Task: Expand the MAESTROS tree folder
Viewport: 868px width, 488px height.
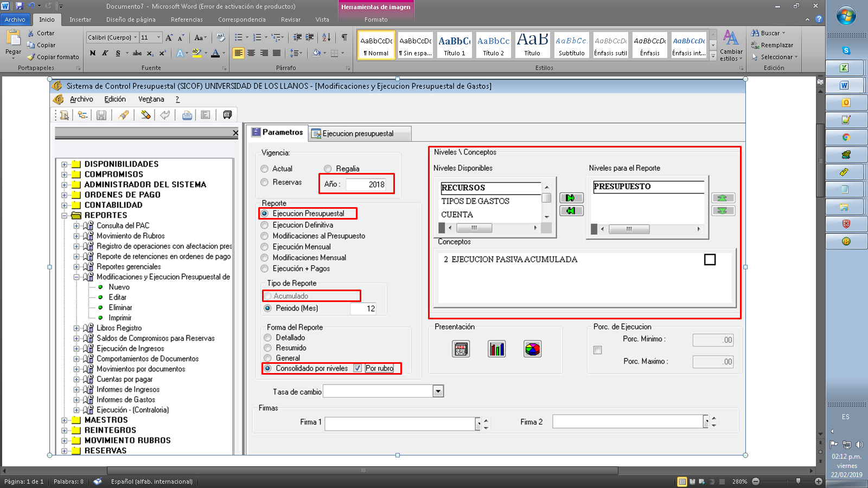Action: click(65, 420)
